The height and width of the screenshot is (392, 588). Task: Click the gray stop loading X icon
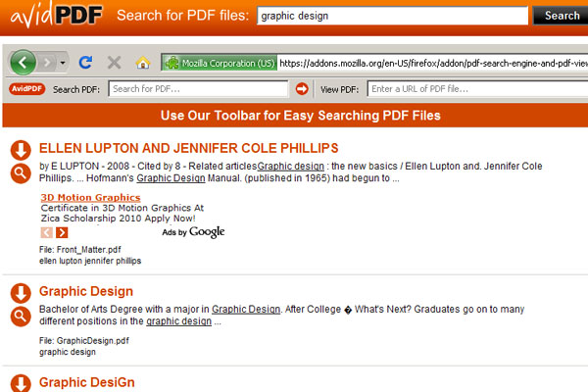pyautogui.click(x=114, y=63)
